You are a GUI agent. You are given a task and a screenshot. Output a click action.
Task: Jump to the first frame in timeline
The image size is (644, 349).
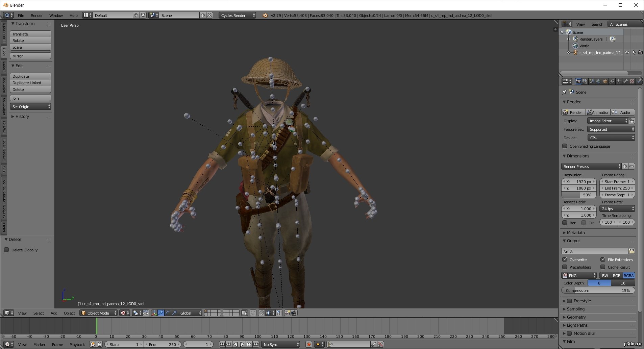[222, 344]
